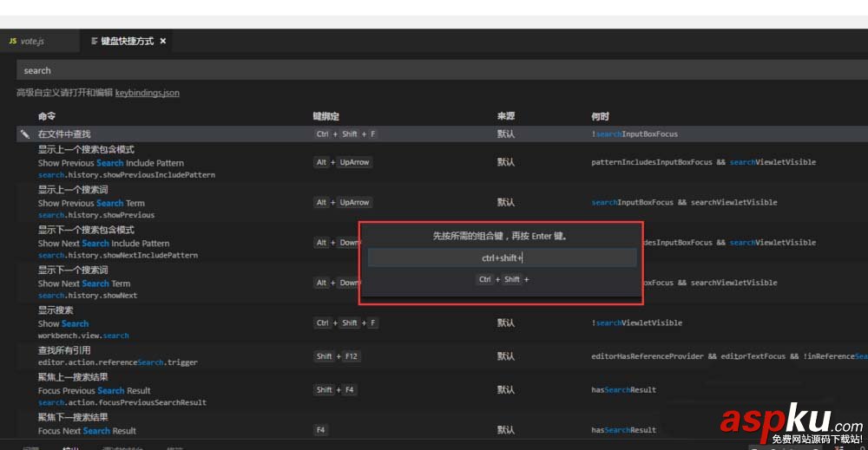The height and width of the screenshot is (450, 868).
Task: Click !searchViewletVisible when condition
Action: point(636,323)
